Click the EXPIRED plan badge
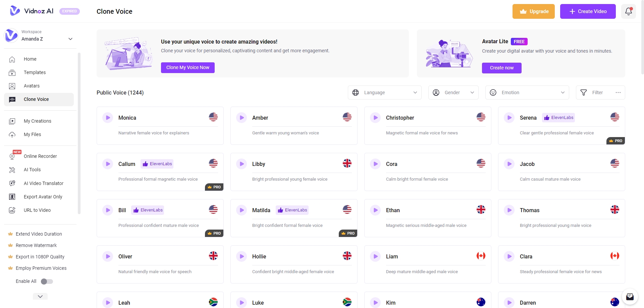The height and width of the screenshot is (308, 644). (70, 11)
